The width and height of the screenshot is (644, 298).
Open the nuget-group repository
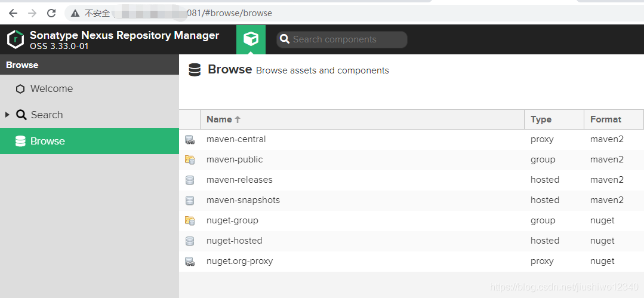point(232,221)
